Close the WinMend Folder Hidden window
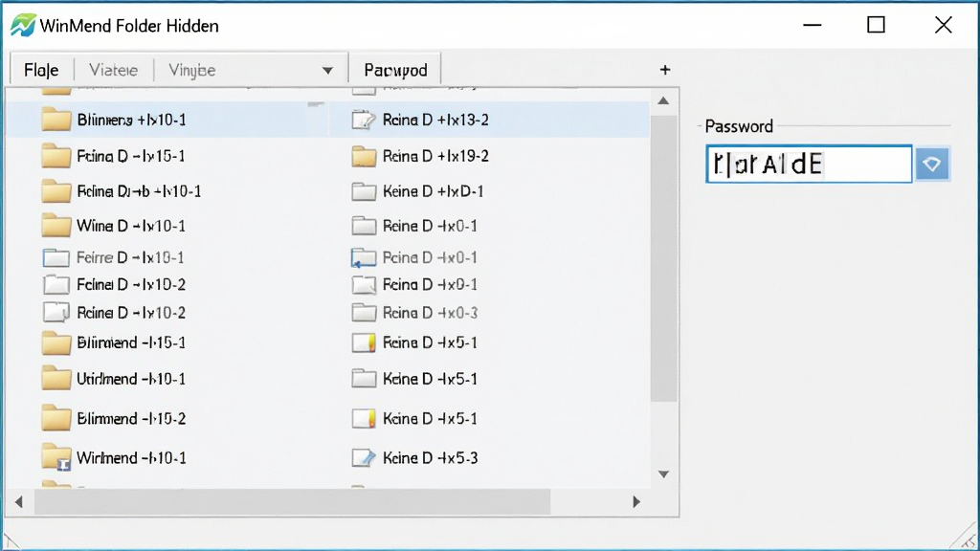 click(x=943, y=25)
